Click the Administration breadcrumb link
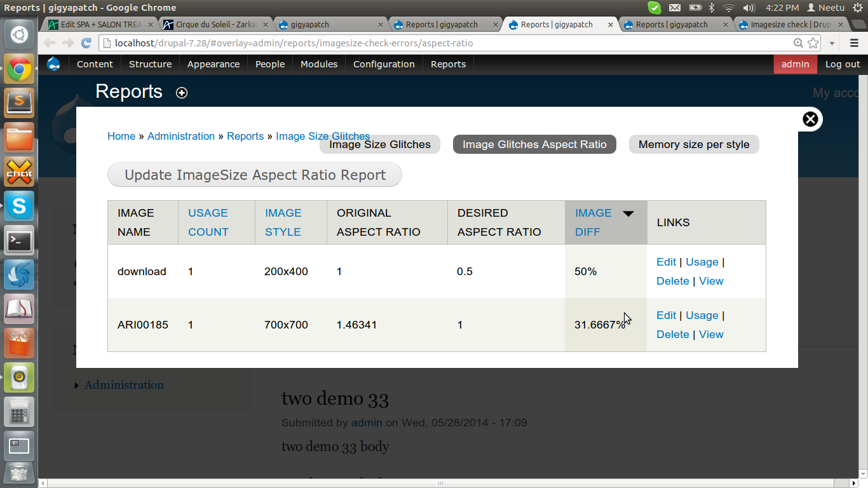Image resolution: width=868 pixels, height=488 pixels. tap(181, 136)
